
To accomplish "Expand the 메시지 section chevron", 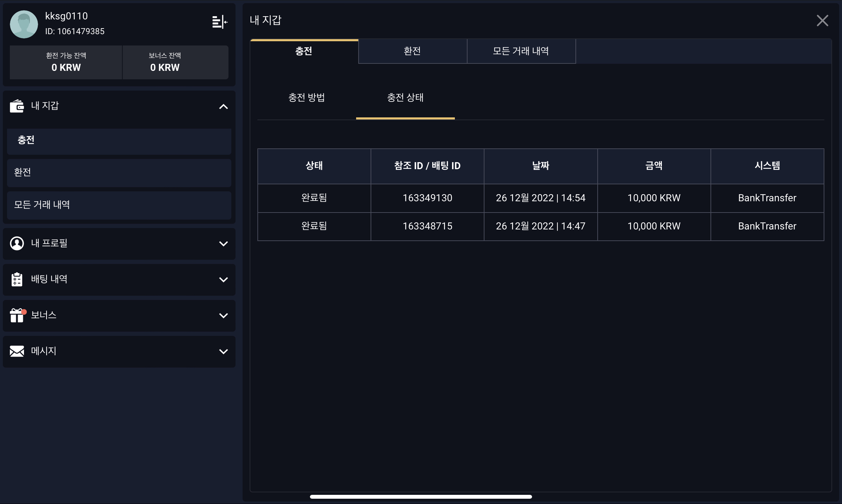I will pyautogui.click(x=223, y=351).
